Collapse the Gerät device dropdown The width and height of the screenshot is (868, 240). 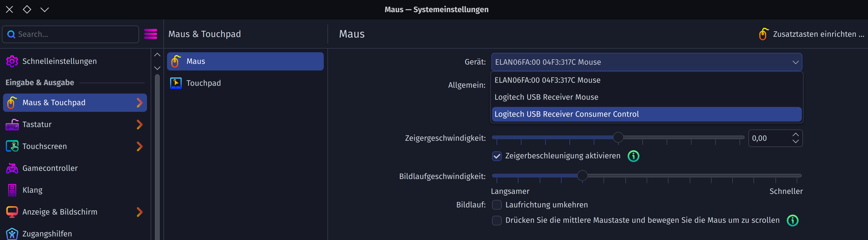coord(795,62)
